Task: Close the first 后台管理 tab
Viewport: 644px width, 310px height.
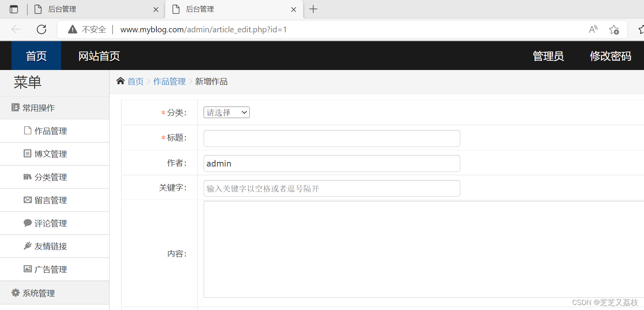Action: click(156, 10)
